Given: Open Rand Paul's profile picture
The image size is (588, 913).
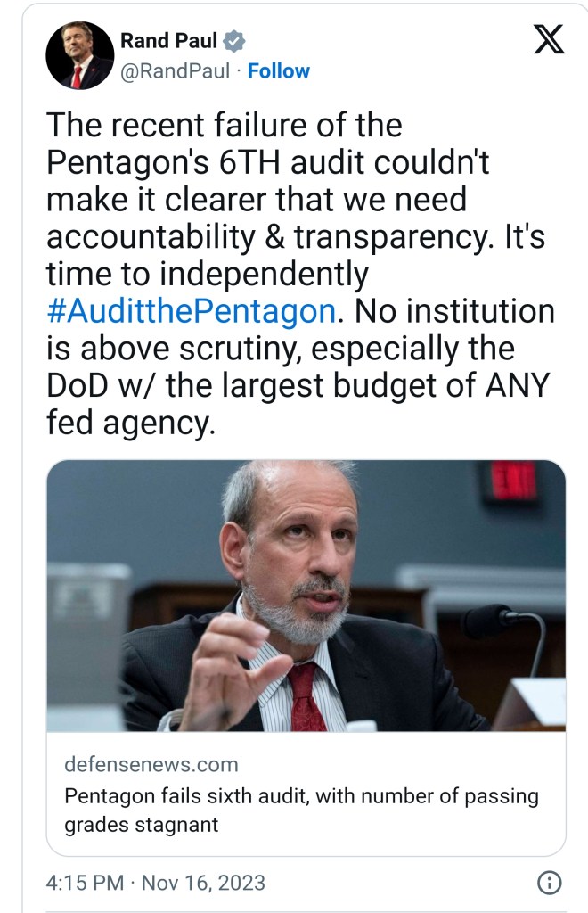Looking at the screenshot, I should coord(79,55).
